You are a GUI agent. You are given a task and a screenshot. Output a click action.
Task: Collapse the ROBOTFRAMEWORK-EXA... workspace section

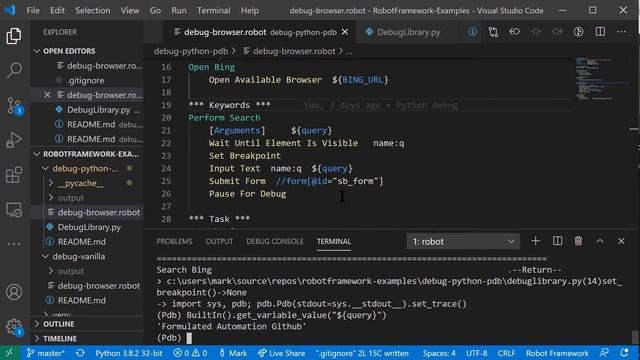37,154
